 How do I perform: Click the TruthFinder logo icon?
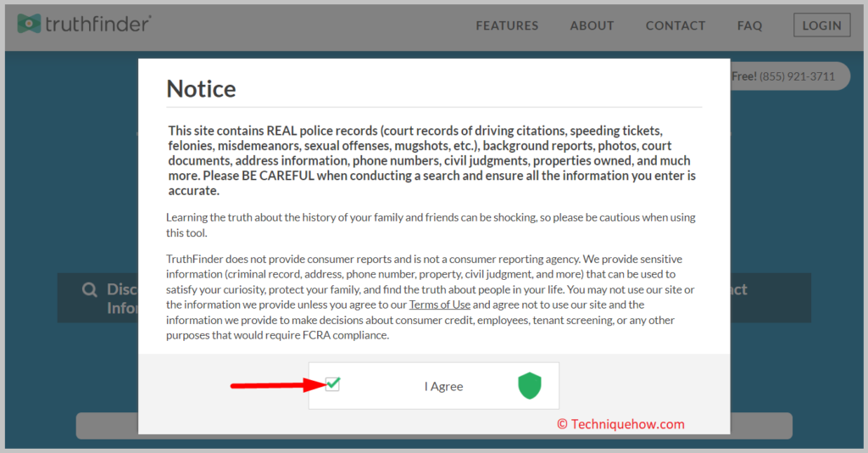click(x=29, y=23)
